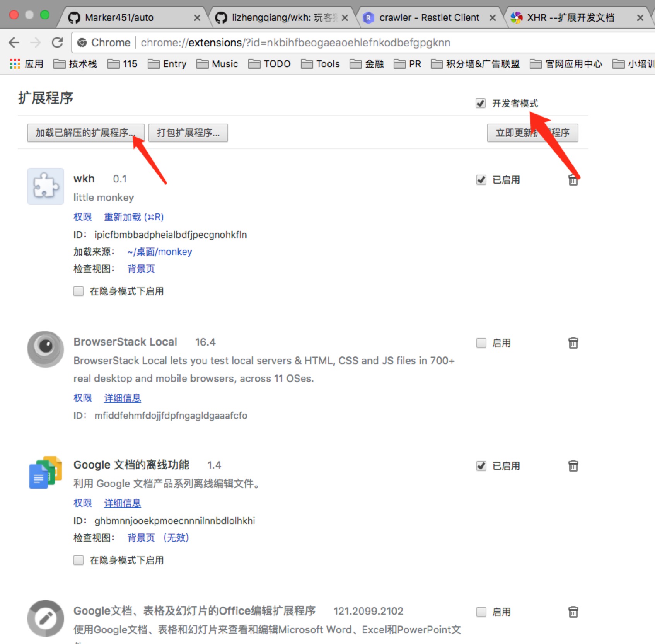655x644 pixels.
Task: Open the 115 bookmarks folder
Action: tap(122, 64)
